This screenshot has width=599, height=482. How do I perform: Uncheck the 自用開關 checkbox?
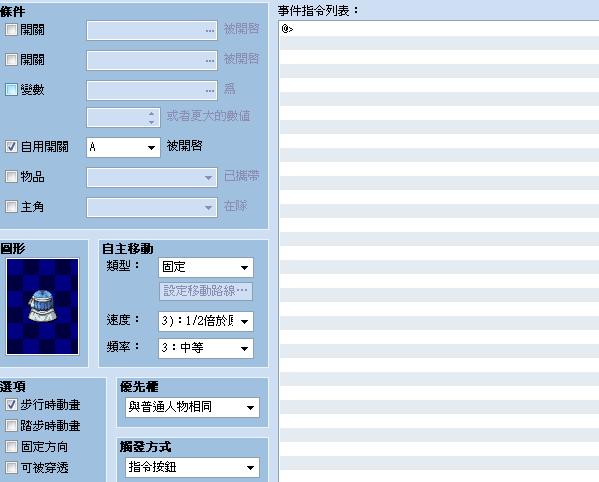[x=11, y=147]
